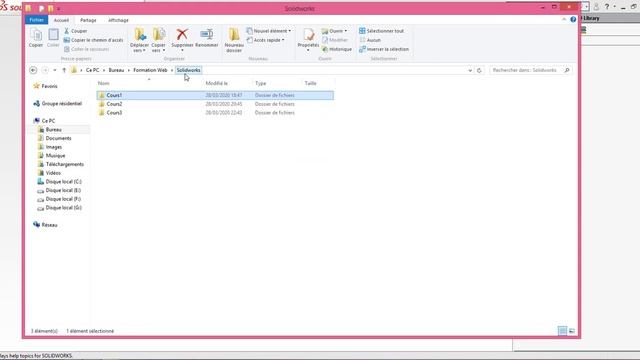Click the Coller paste icon
640x360 pixels.
[x=53, y=38]
